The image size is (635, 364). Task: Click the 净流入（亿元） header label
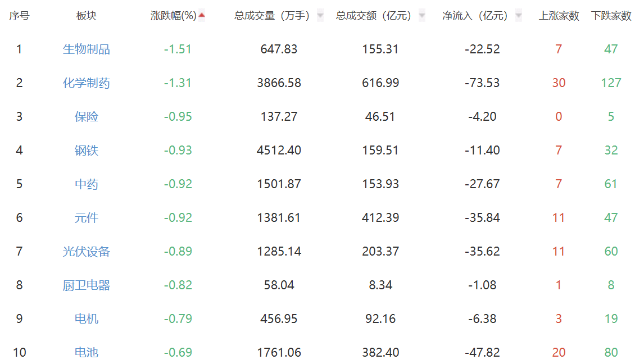point(475,16)
